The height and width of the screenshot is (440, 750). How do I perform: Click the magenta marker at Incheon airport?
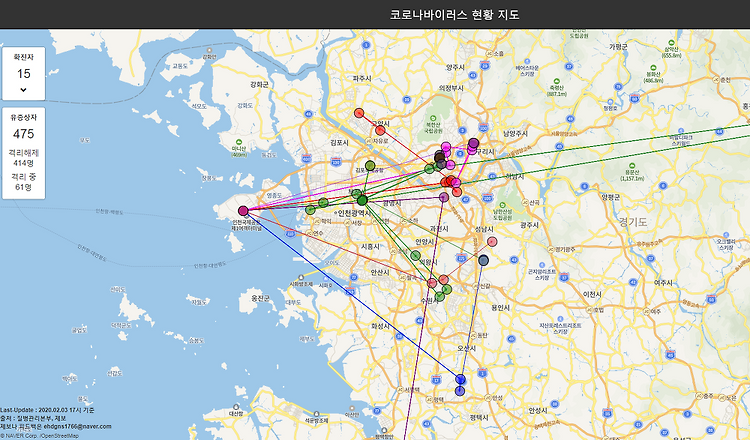[243, 210]
